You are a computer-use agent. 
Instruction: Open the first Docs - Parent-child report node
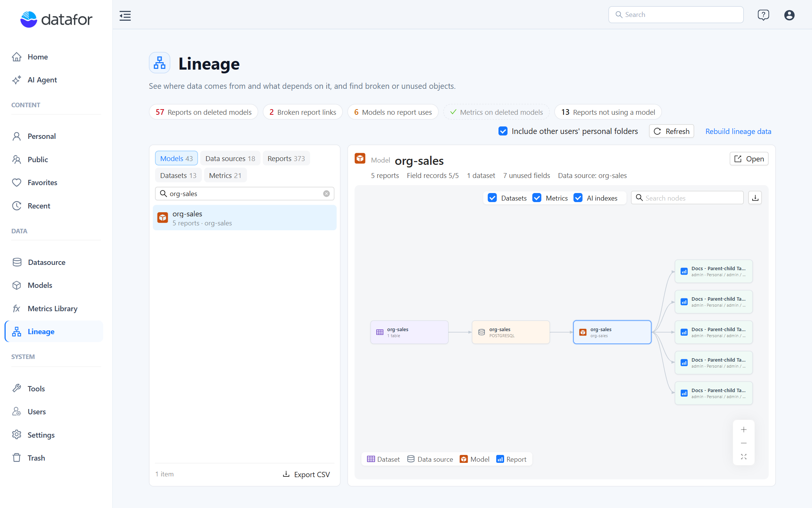[x=714, y=271]
